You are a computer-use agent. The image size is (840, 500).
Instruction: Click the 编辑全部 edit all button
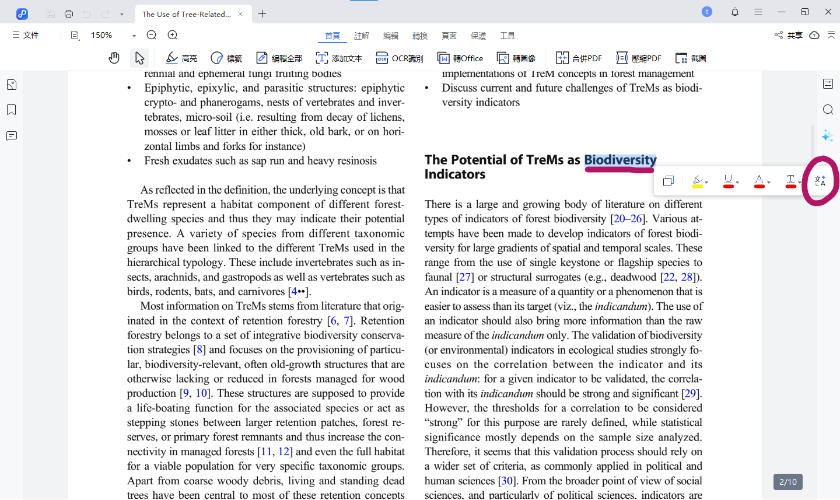pos(279,58)
